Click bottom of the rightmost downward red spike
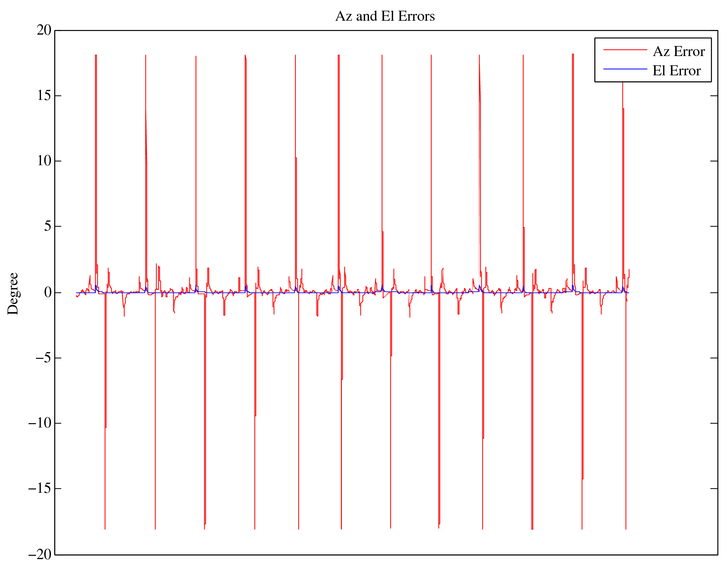 pos(626,529)
